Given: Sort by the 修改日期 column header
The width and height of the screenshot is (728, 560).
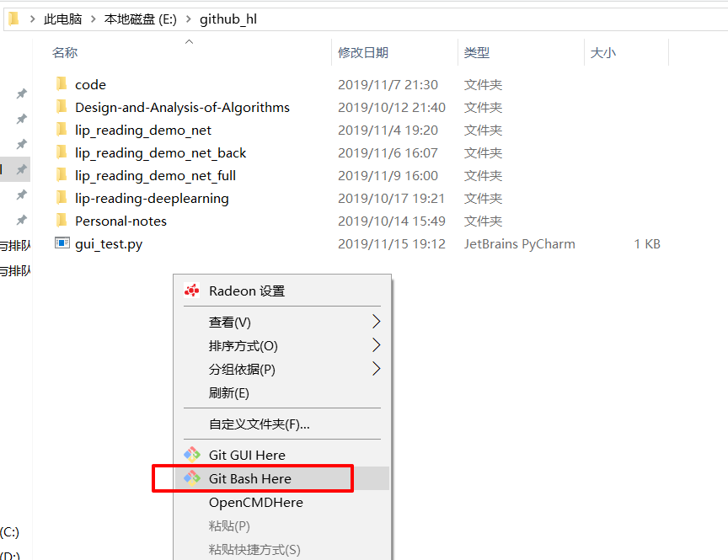Looking at the screenshot, I should [363, 52].
